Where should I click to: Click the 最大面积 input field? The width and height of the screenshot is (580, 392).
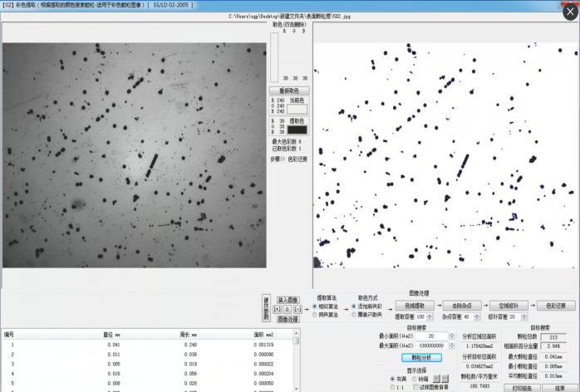(x=432, y=345)
